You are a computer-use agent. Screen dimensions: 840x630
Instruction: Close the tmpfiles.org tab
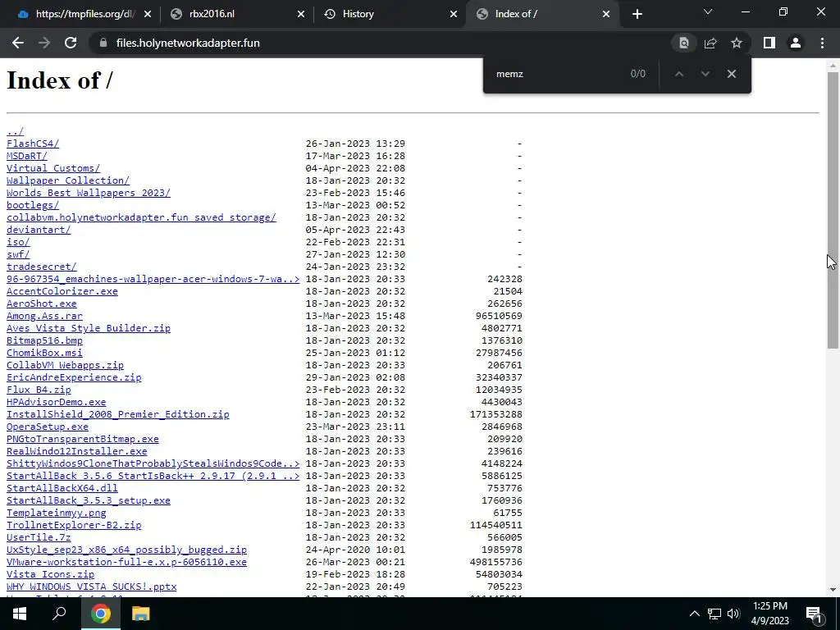148,14
